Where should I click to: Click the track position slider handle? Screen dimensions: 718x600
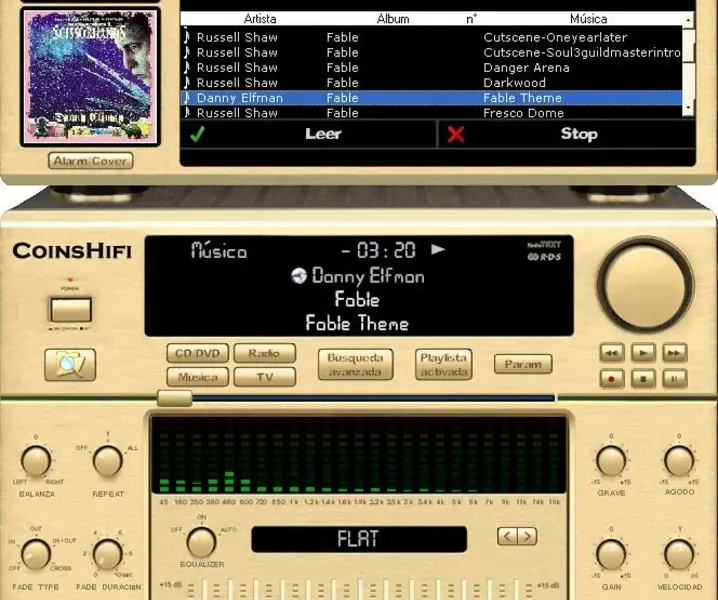pos(174,398)
